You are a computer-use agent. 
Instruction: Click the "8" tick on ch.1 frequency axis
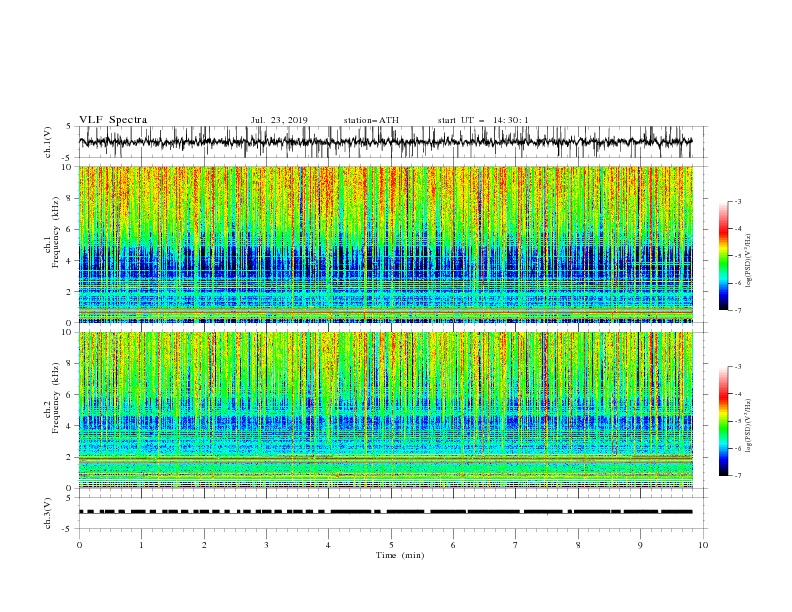(70, 198)
